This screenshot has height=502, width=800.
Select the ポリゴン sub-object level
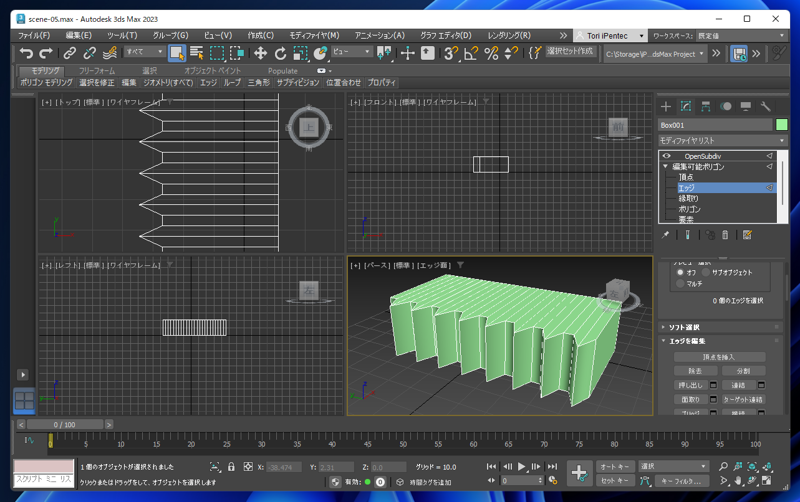pyautogui.click(x=689, y=209)
